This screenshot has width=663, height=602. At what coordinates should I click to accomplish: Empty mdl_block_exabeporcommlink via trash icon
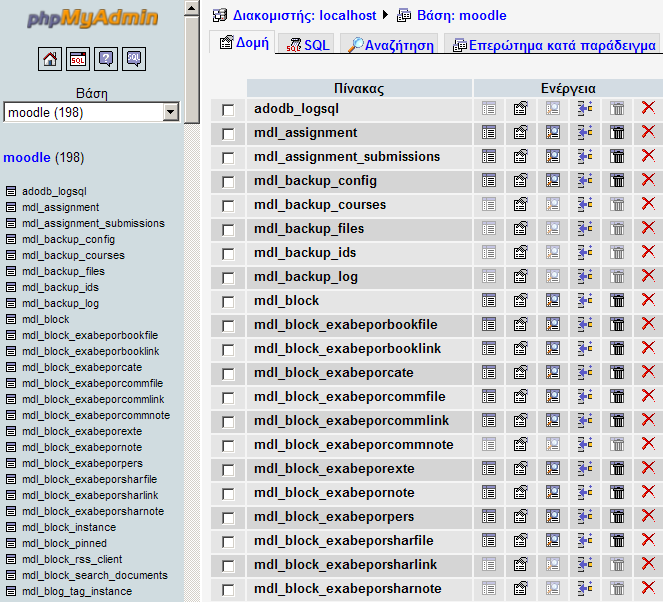(617, 421)
